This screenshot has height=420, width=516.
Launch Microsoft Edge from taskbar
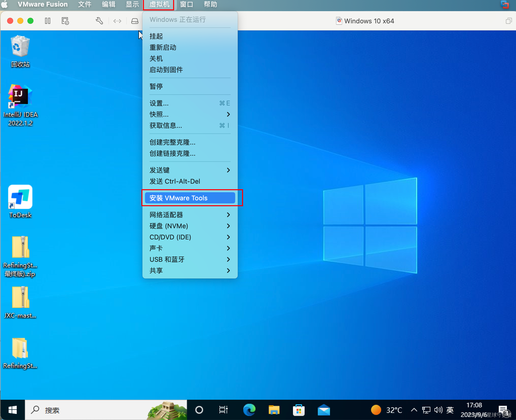point(249,410)
